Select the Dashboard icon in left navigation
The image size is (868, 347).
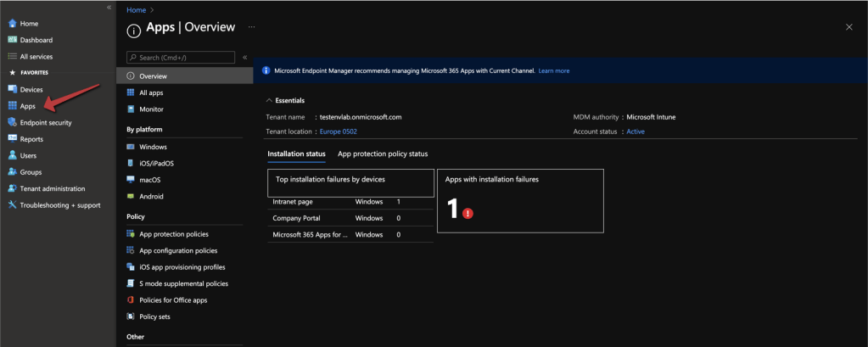13,40
